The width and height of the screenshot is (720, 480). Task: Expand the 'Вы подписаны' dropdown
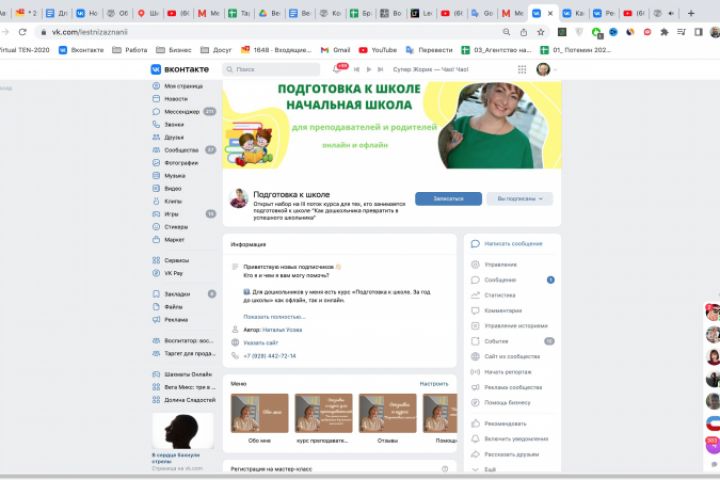(520, 199)
